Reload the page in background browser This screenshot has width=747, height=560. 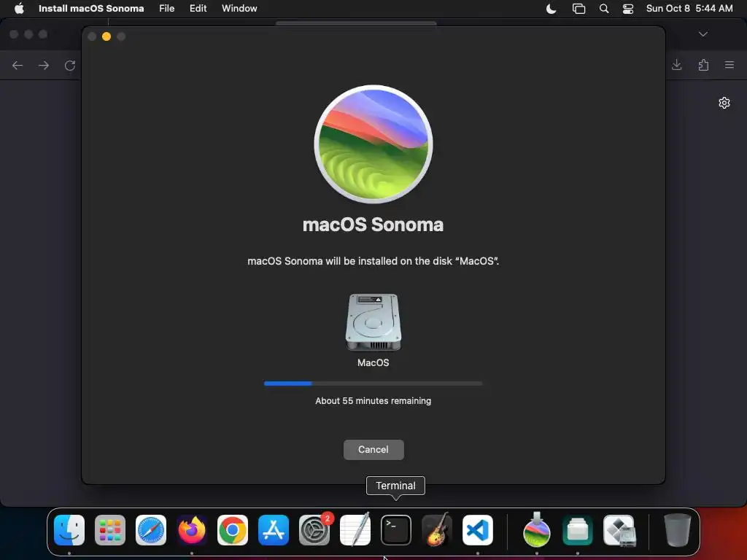pos(70,65)
